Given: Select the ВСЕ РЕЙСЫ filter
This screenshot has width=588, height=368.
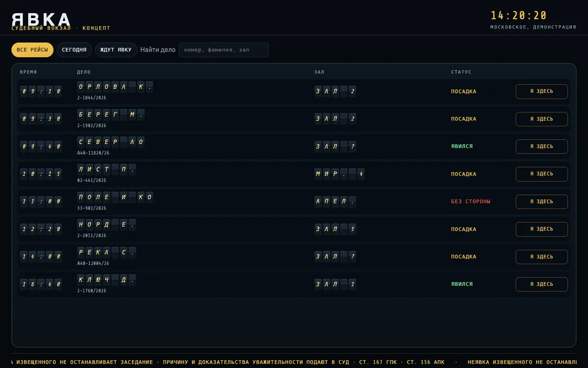Looking at the screenshot, I should [32, 50].
